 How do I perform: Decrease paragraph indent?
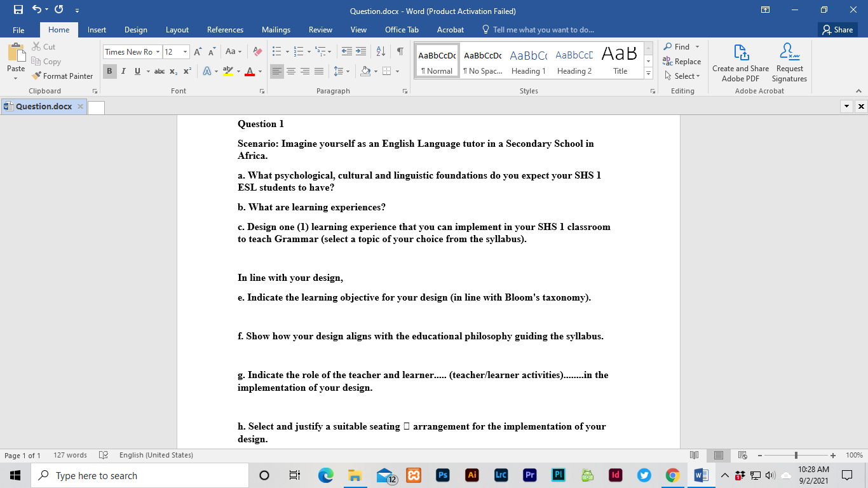[x=347, y=51]
